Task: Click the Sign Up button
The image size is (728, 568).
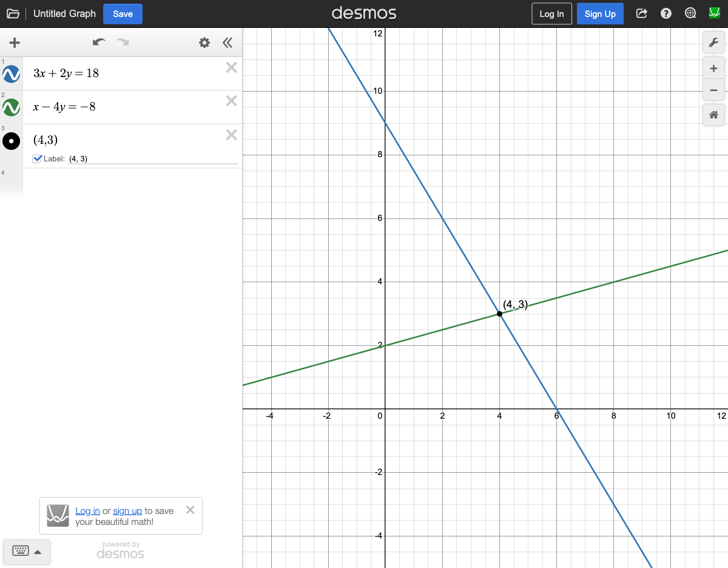Action: pos(600,14)
